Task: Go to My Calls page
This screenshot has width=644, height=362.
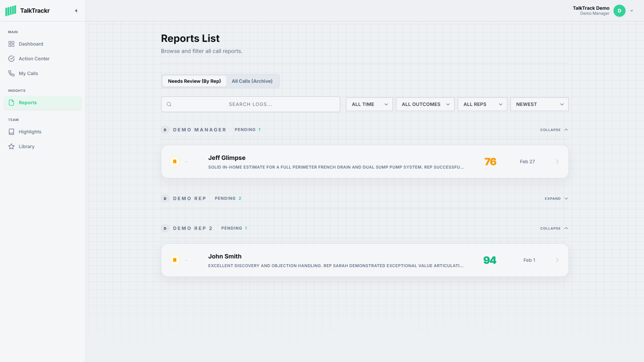Action: pyautogui.click(x=28, y=73)
